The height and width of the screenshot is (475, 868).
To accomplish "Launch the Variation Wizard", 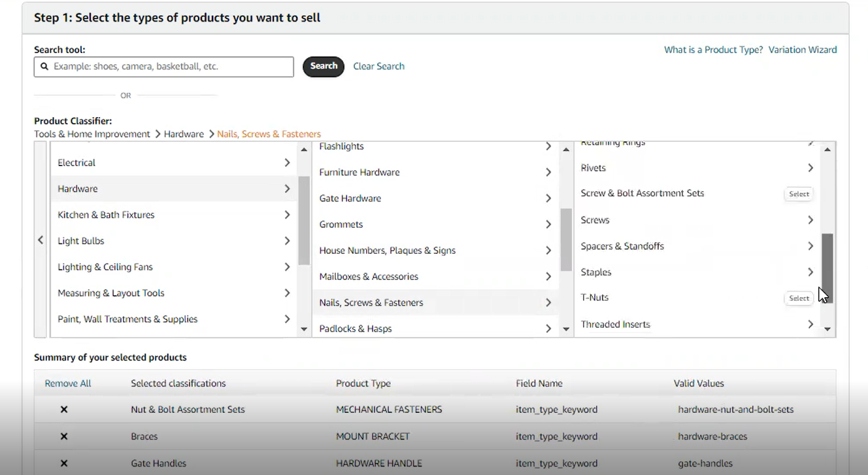I will coord(803,49).
